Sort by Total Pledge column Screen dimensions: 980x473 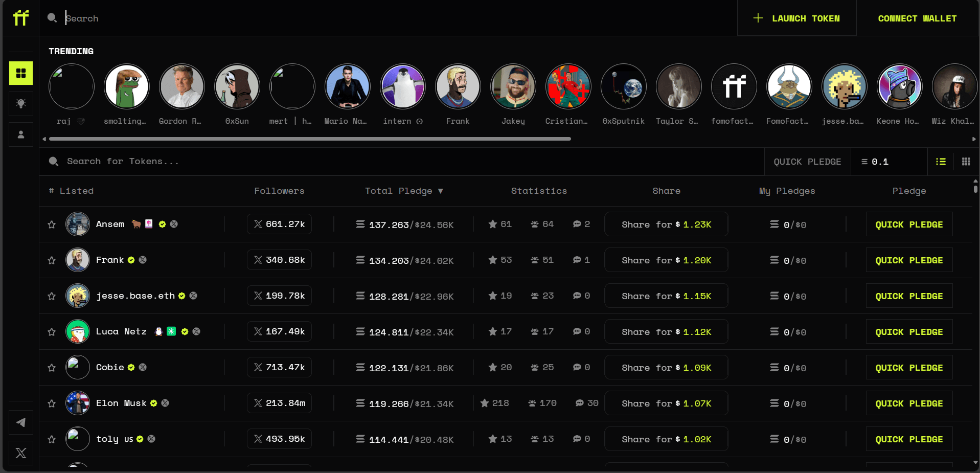[x=404, y=191]
